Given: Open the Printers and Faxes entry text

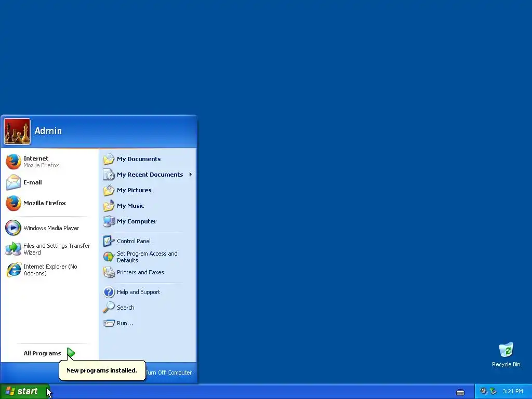Looking at the screenshot, I should 140,272.
